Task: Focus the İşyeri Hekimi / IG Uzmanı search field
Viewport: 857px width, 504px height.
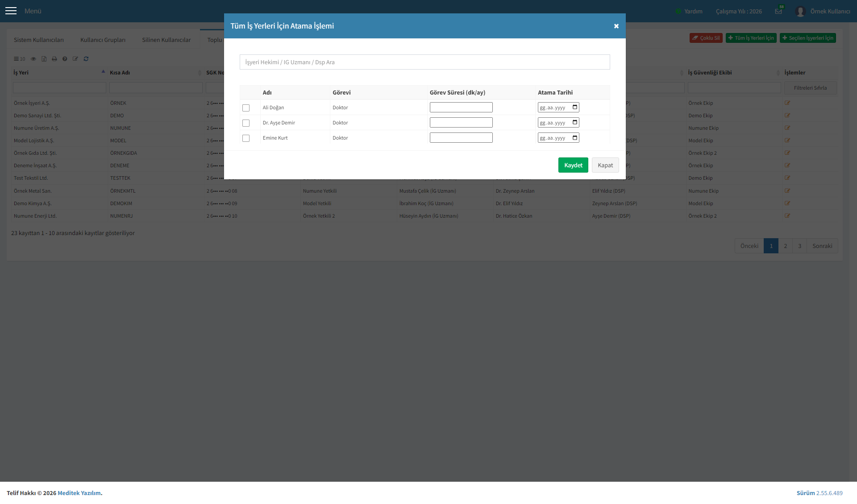Action: [x=425, y=62]
